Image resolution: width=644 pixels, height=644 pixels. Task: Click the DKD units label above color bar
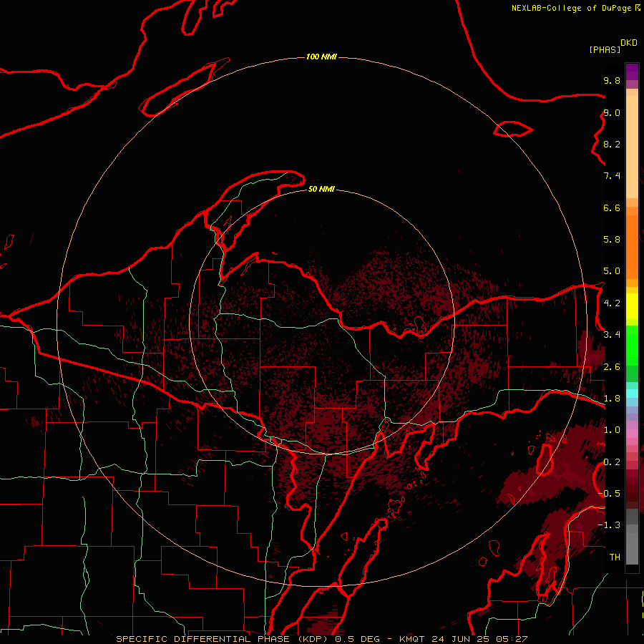629,43
